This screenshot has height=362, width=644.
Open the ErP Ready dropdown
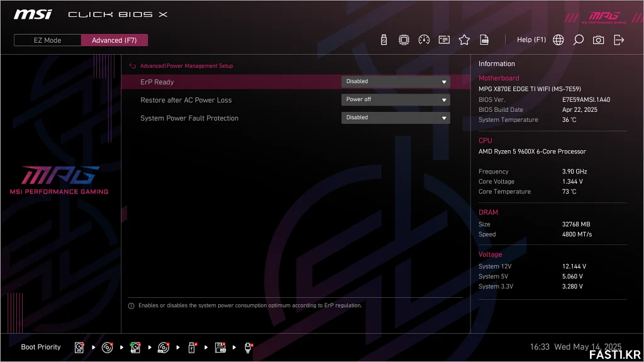(396, 82)
